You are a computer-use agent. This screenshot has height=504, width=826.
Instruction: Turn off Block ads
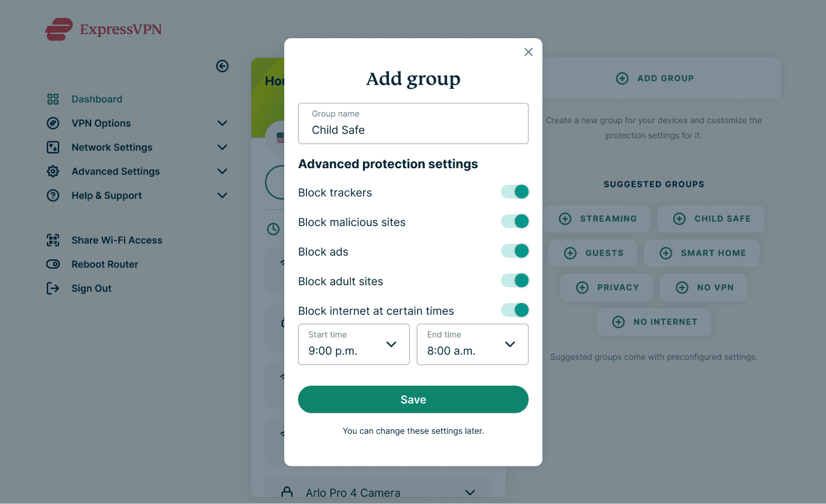point(515,251)
